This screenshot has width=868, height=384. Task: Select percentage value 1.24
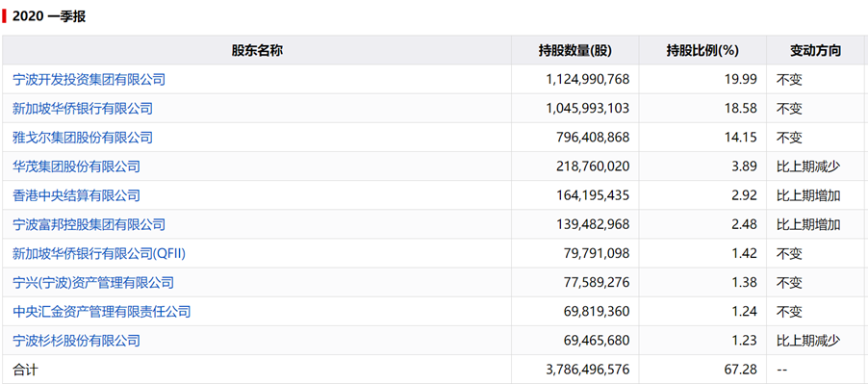click(746, 312)
